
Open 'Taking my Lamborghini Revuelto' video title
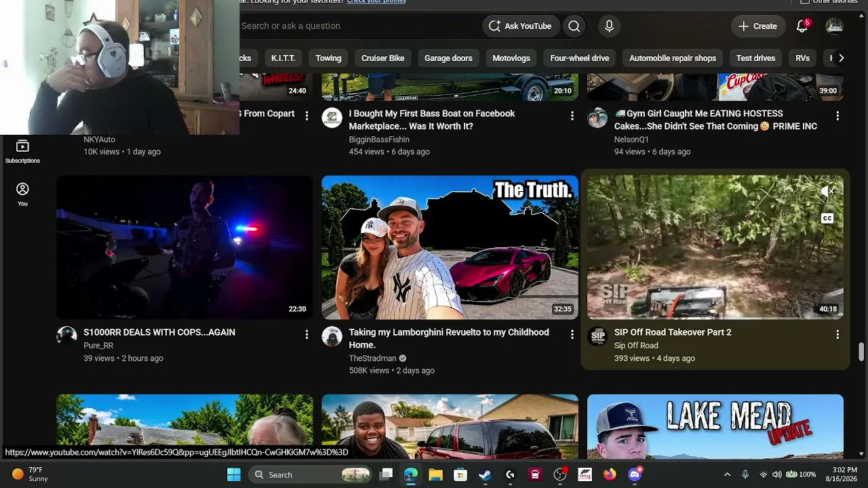point(449,338)
